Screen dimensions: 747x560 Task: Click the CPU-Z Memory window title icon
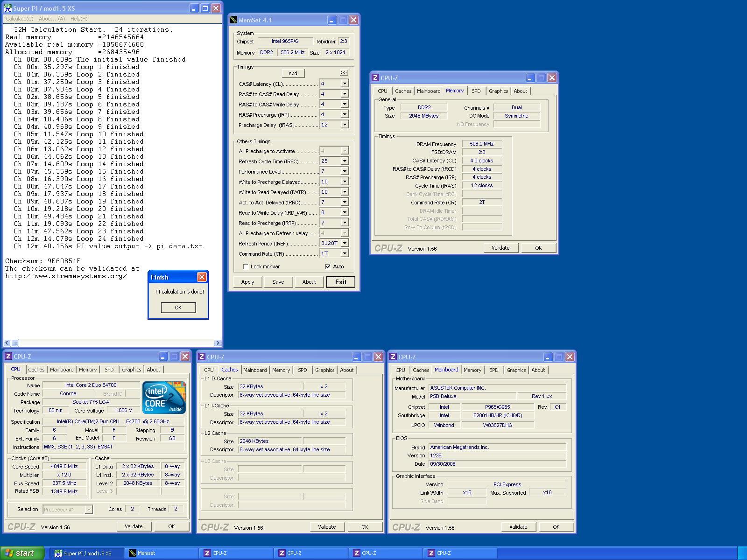tap(375, 78)
